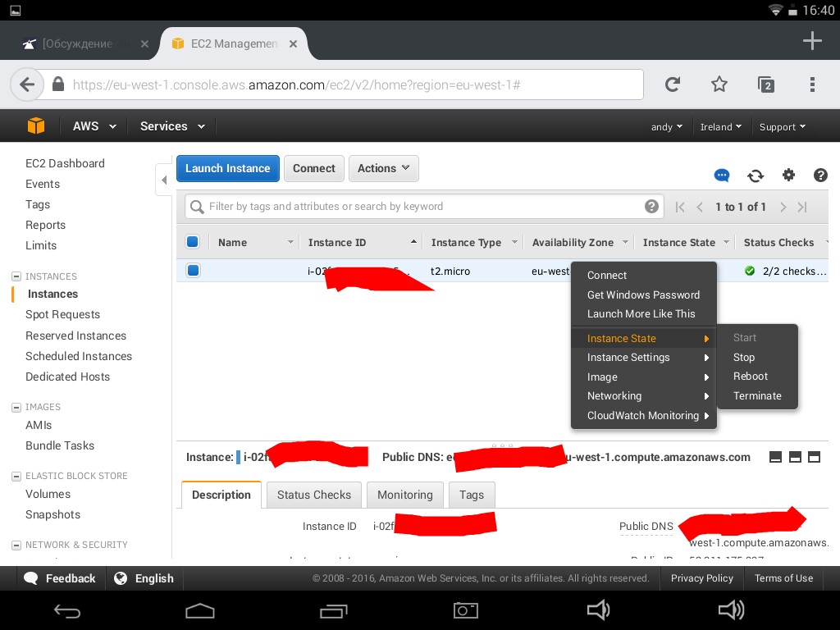
Task: Click the filter by tags search field
Action: (x=423, y=206)
